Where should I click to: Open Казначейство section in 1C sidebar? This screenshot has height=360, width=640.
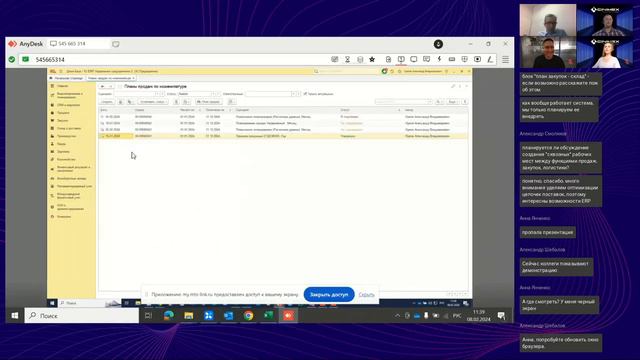click(66, 159)
